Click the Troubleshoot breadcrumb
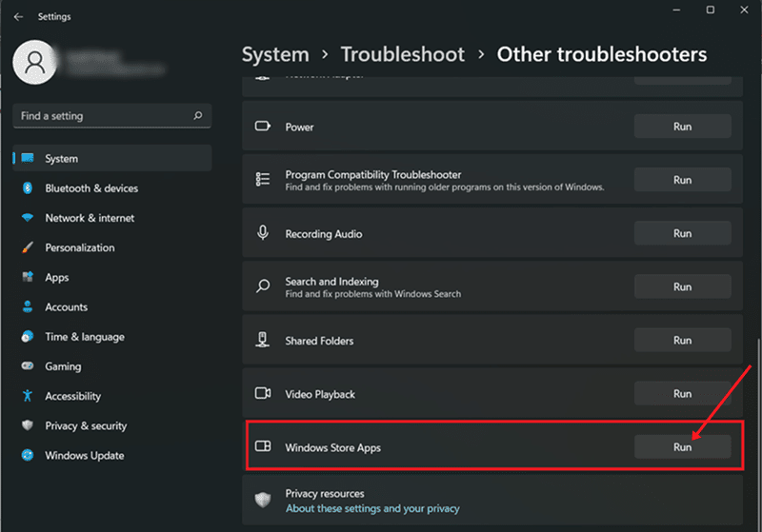This screenshot has height=532, width=762. (403, 54)
